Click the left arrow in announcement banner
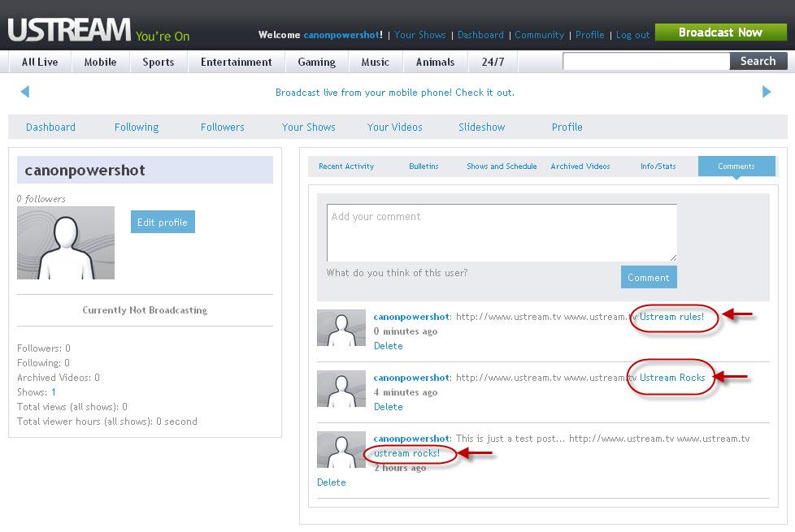This screenshot has height=532, width=795. 24,92
